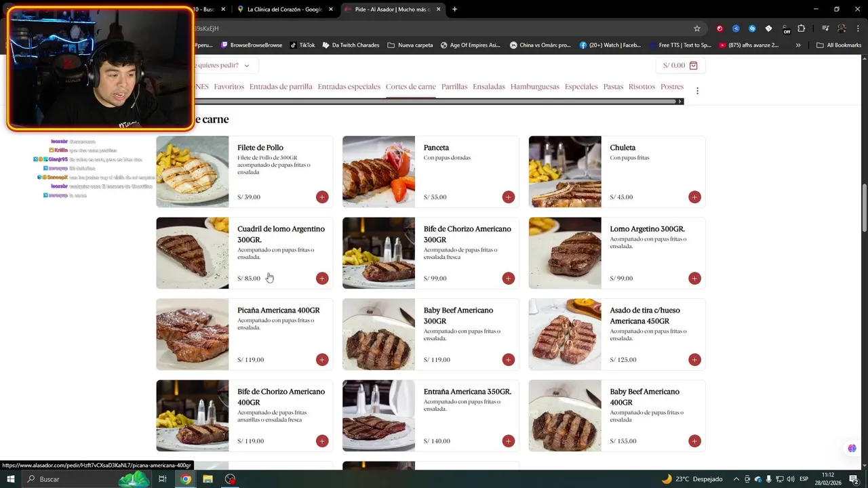Viewport: 868px width, 488px height.
Task: Select the Especiales category
Action: pyautogui.click(x=581, y=87)
